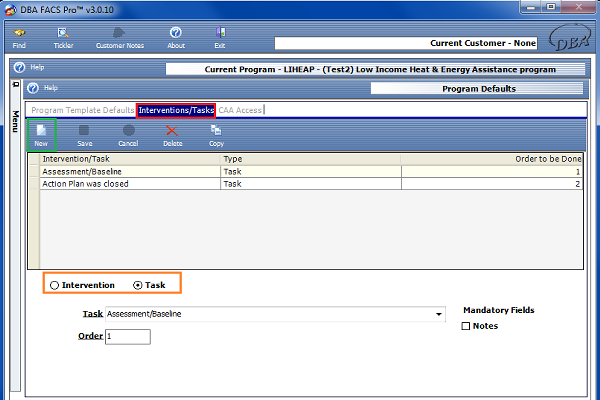Open the vertical Menu side tab
The height and width of the screenshot is (400, 600).
pos(15,121)
